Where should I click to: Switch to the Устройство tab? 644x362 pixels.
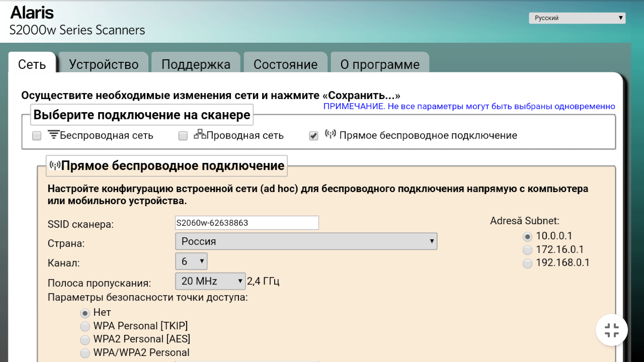[104, 64]
